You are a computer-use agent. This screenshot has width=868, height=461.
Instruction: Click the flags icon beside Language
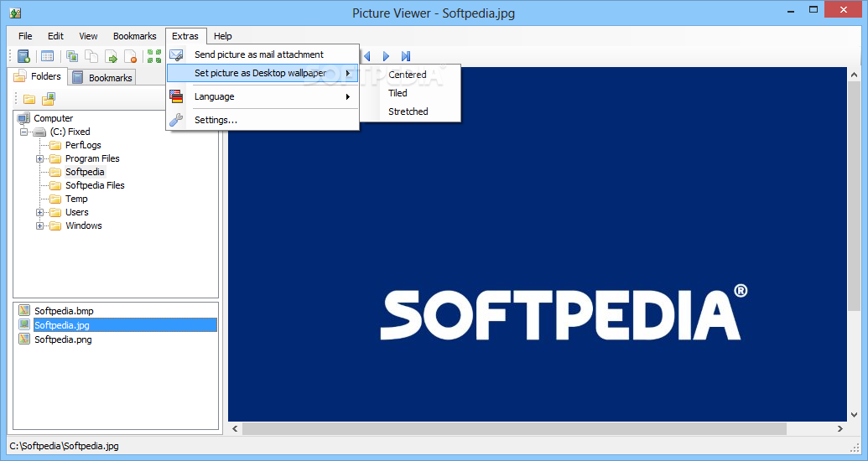[177, 96]
